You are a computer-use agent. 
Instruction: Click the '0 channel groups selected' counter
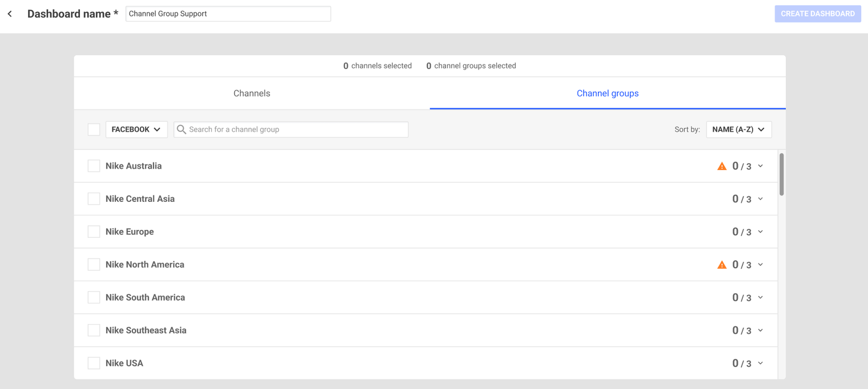(x=471, y=66)
